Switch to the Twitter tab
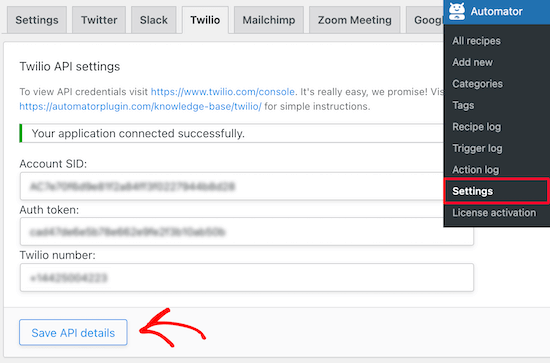The width and height of the screenshot is (550, 363). [x=99, y=20]
